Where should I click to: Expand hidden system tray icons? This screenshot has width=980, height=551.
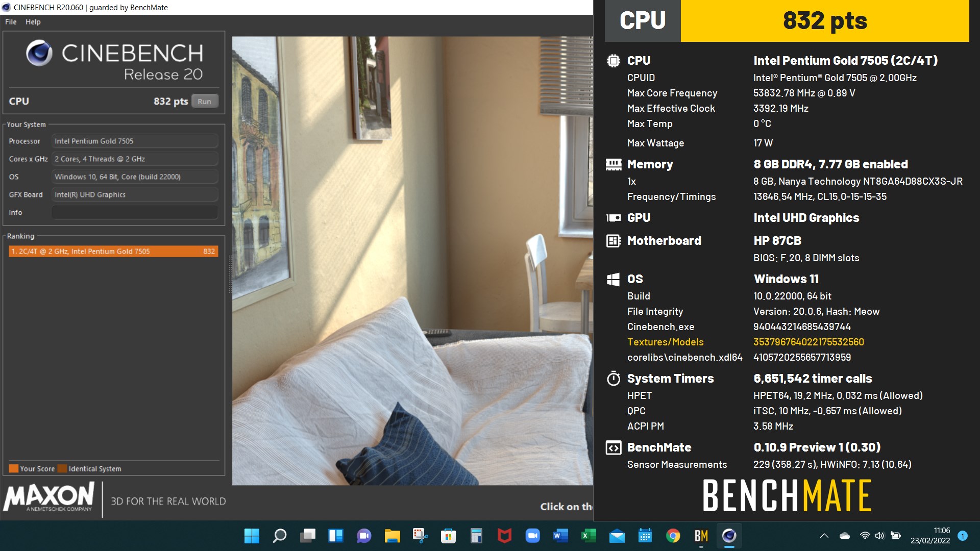(824, 536)
